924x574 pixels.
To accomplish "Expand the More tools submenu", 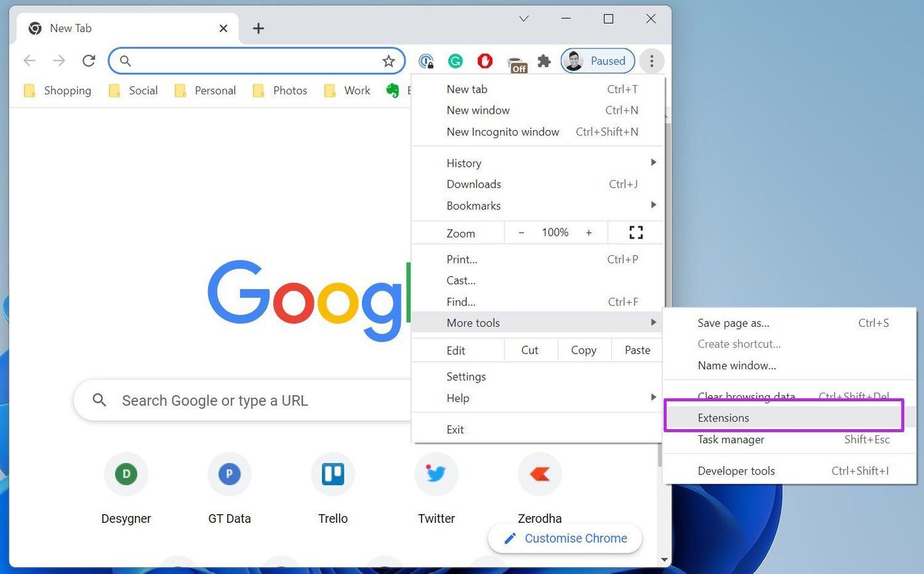I will 537,323.
